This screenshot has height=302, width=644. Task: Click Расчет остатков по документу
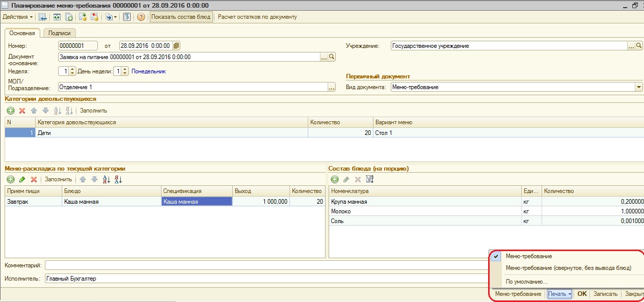point(257,17)
